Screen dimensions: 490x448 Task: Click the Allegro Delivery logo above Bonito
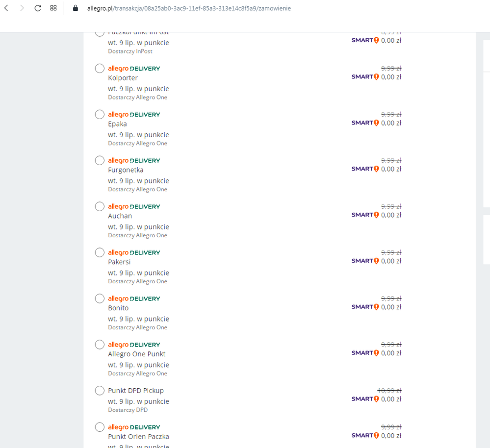point(134,299)
